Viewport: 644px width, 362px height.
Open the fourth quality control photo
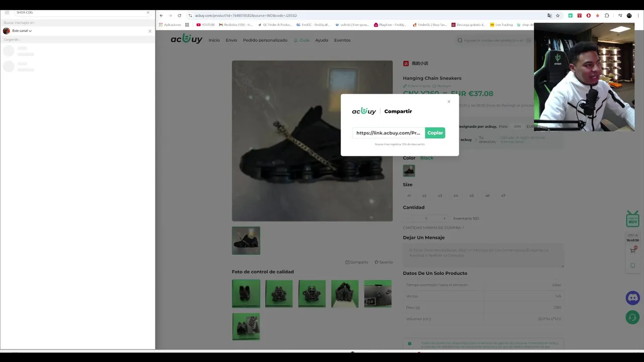coord(345,294)
